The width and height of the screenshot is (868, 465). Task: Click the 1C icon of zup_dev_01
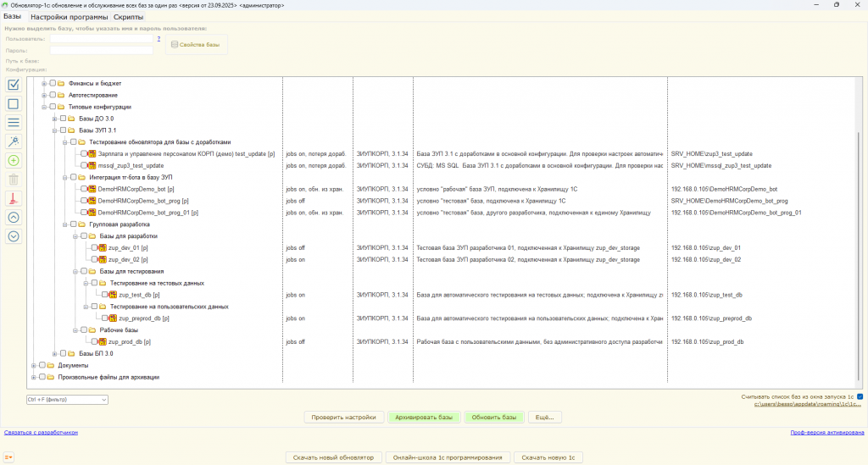[103, 247]
